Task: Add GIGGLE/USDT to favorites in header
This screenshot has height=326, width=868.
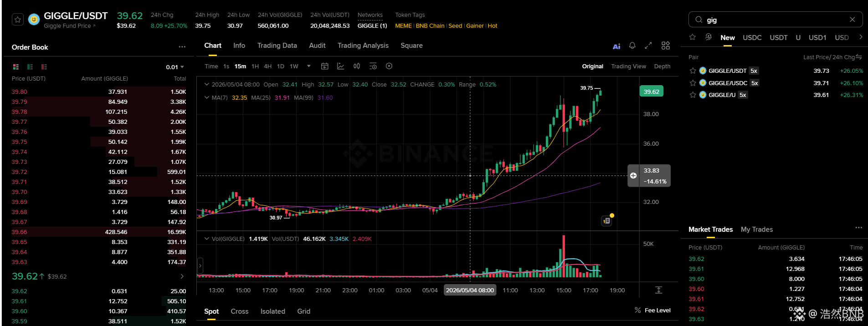Action: tap(18, 20)
